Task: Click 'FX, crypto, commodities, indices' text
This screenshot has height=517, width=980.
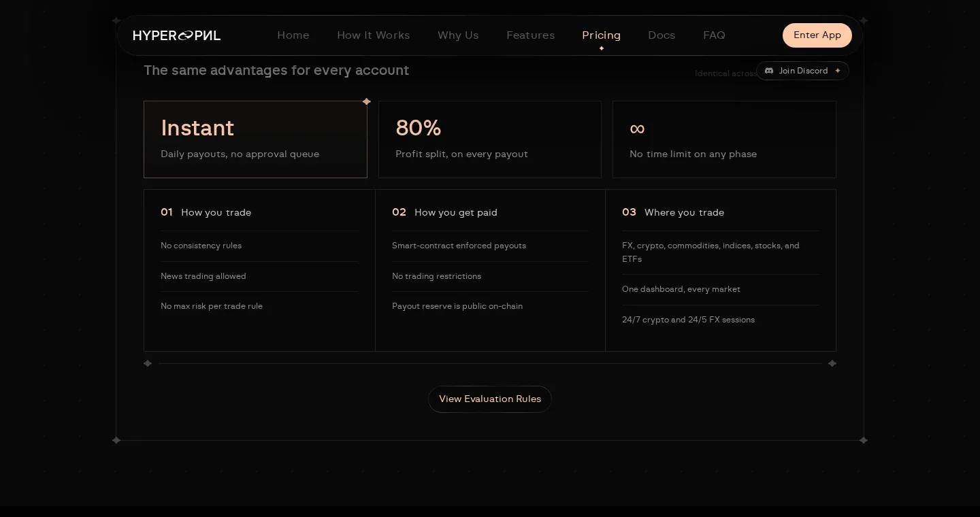Action: pos(710,252)
